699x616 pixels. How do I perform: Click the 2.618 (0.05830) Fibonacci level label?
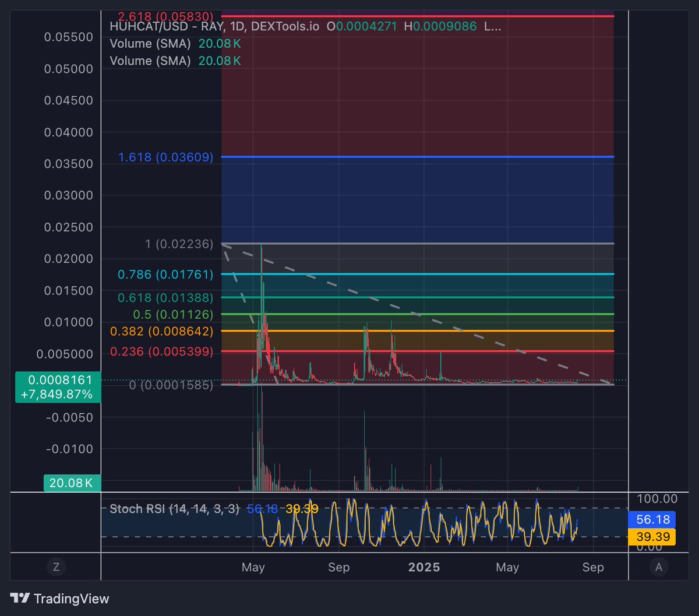(165, 16)
